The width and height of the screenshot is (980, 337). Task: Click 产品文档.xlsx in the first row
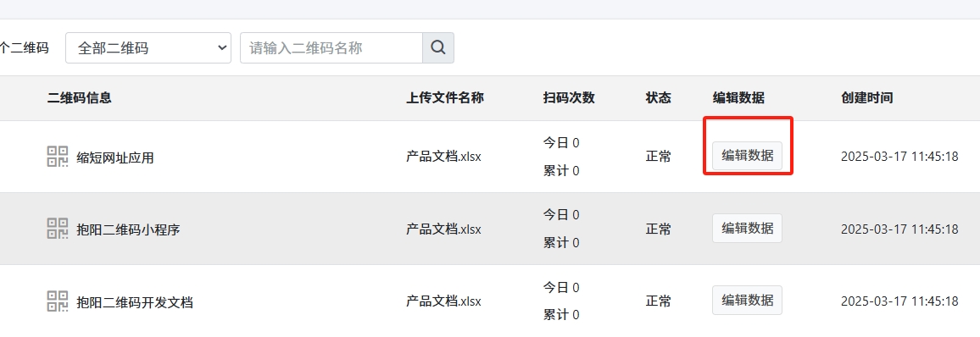[443, 157]
